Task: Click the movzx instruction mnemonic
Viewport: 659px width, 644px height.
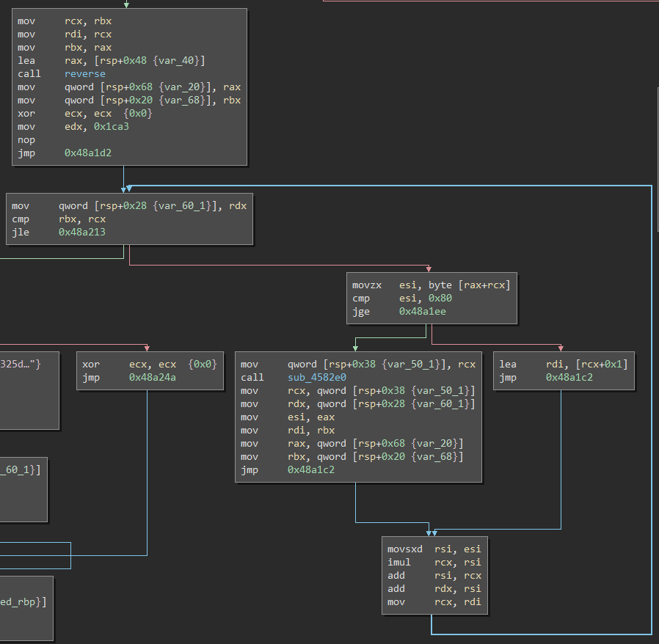Action: tap(367, 285)
